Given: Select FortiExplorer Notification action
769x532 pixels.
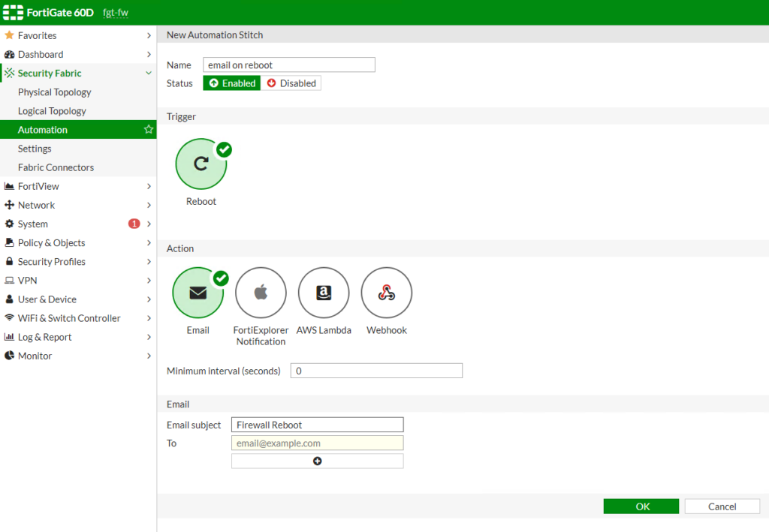Looking at the screenshot, I should pos(261,293).
